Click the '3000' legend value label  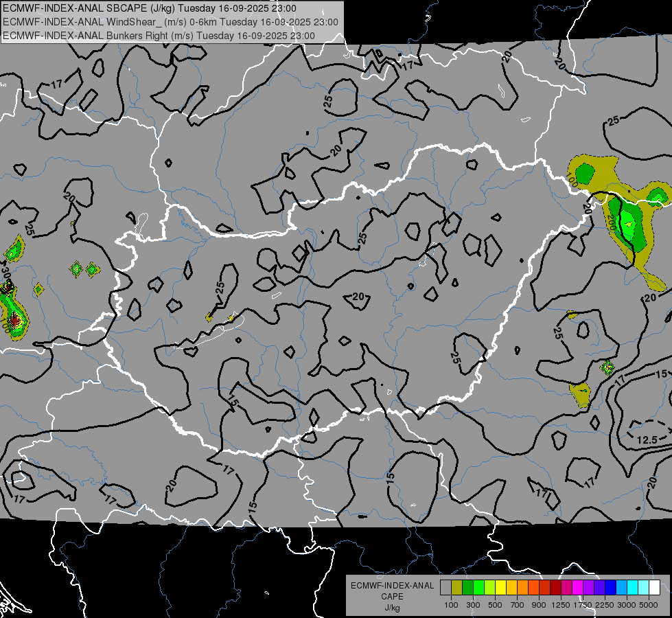click(x=627, y=605)
